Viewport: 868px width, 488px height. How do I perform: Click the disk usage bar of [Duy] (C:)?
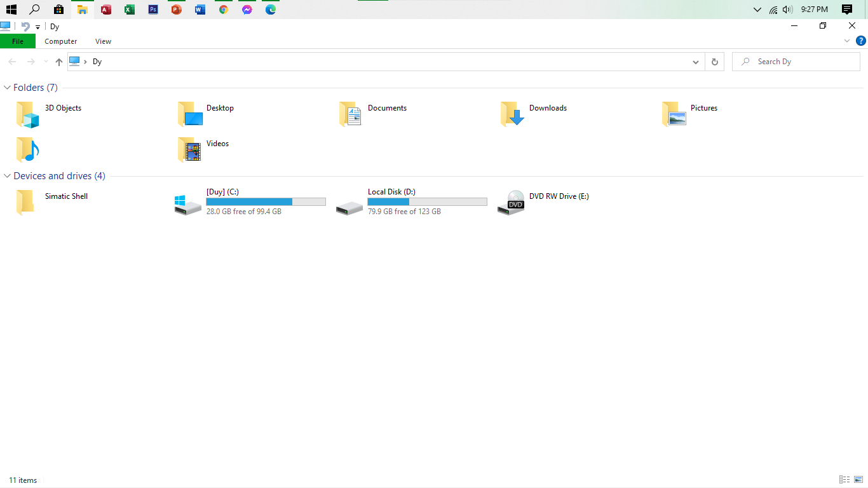point(266,201)
